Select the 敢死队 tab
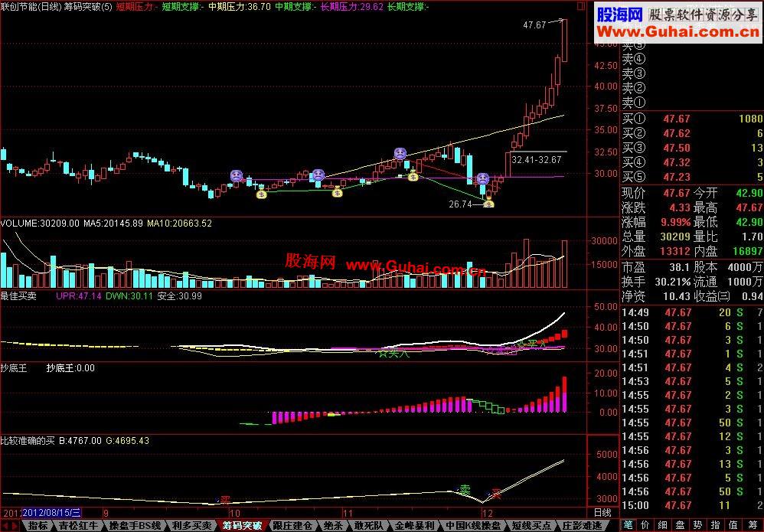The image size is (764, 532). 369,526
